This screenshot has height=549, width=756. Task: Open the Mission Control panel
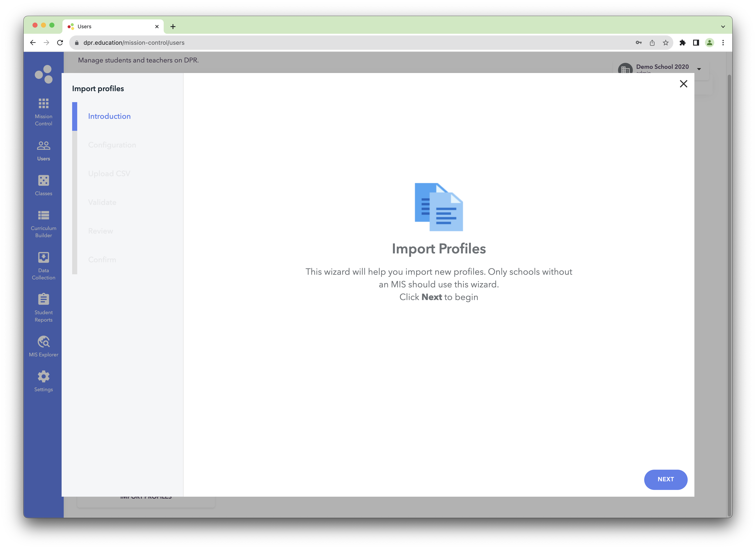[43, 112]
